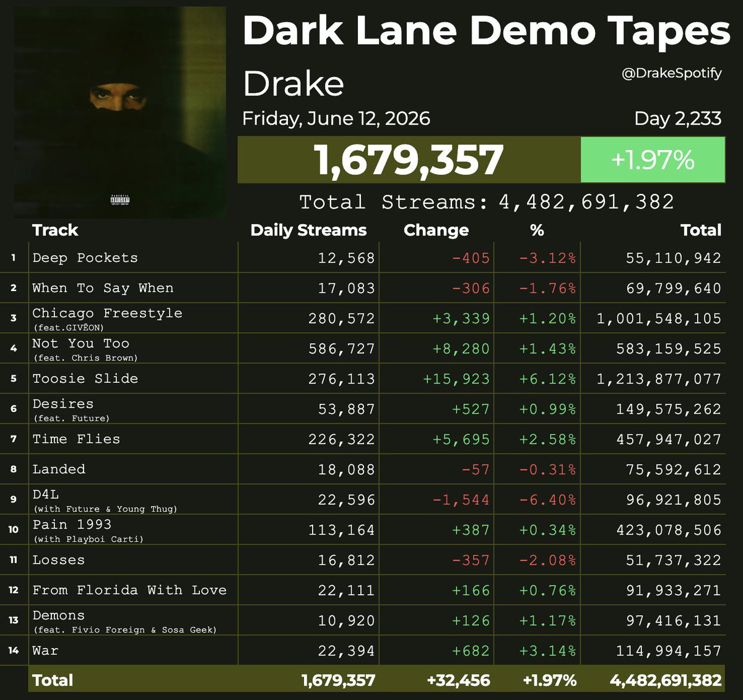Select the Desires track name
743x700 pixels.
click(63, 404)
